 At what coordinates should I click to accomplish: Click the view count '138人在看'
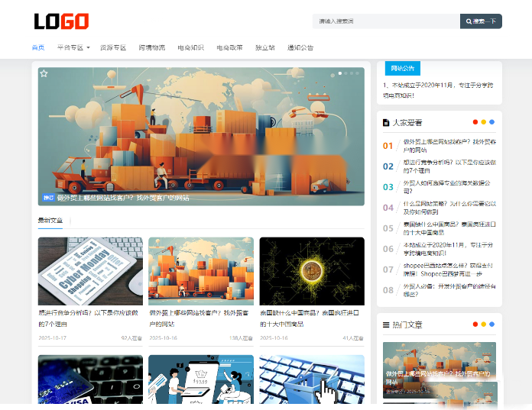tap(242, 337)
